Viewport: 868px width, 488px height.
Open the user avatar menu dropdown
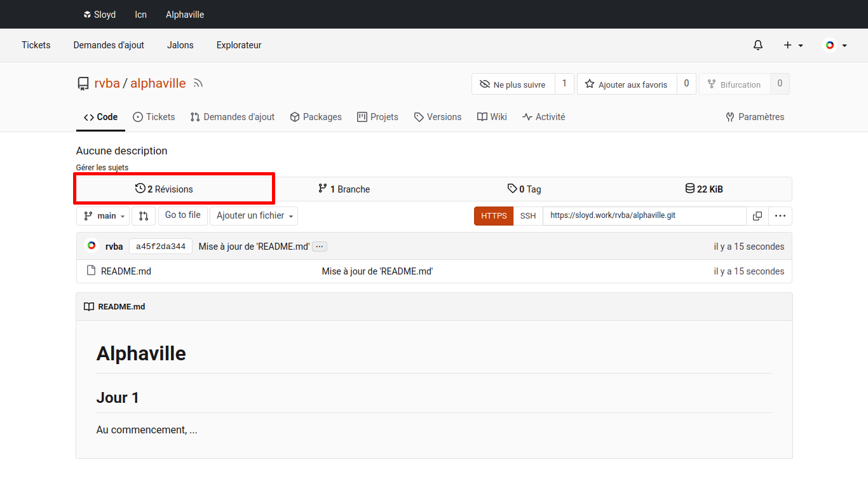[835, 45]
